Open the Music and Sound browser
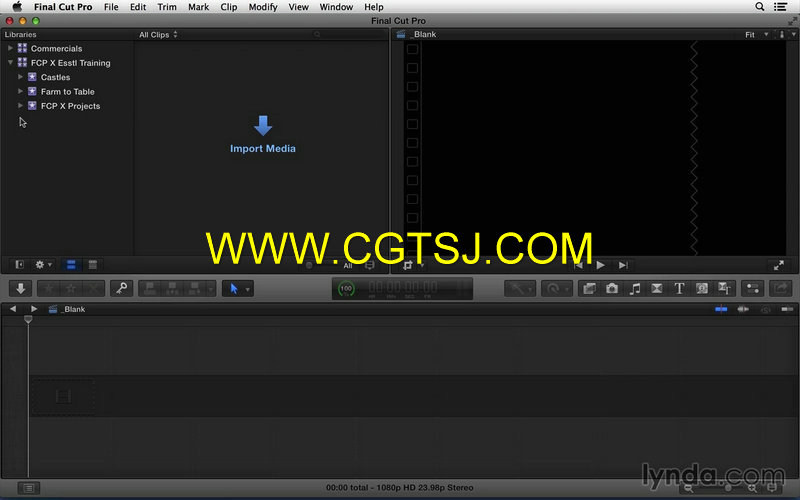 click(634, 289)
